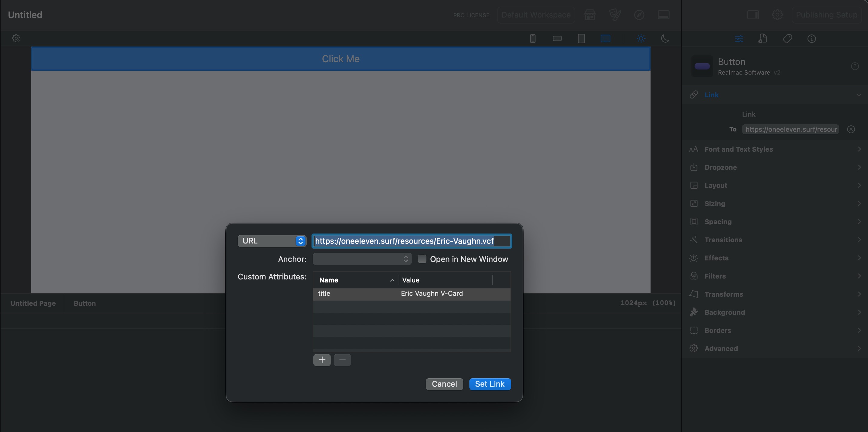The height and width of the screenshot is (432, 868).
Task: Click the canvas settings gear icon
Action: coord(16,38)
